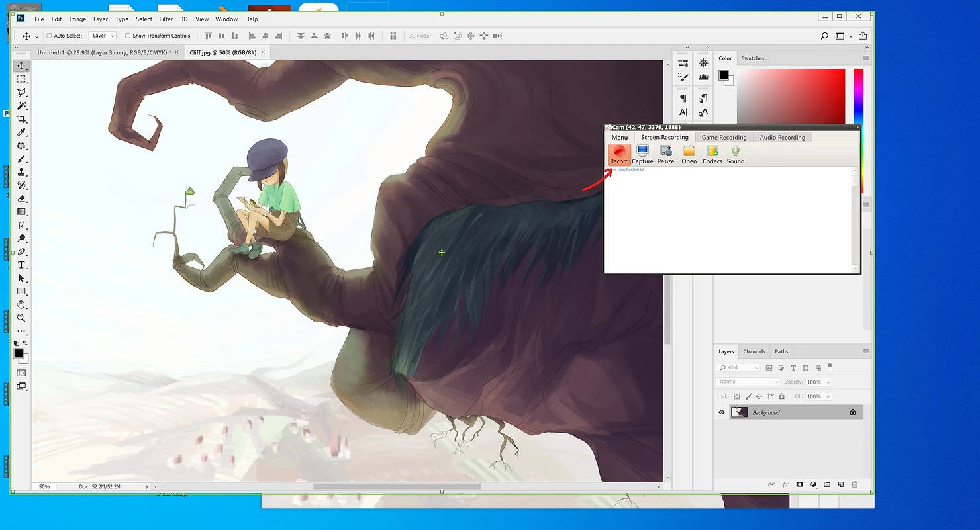
Task: Toggle filter for pixel layers icon
Action: [769, 367]
